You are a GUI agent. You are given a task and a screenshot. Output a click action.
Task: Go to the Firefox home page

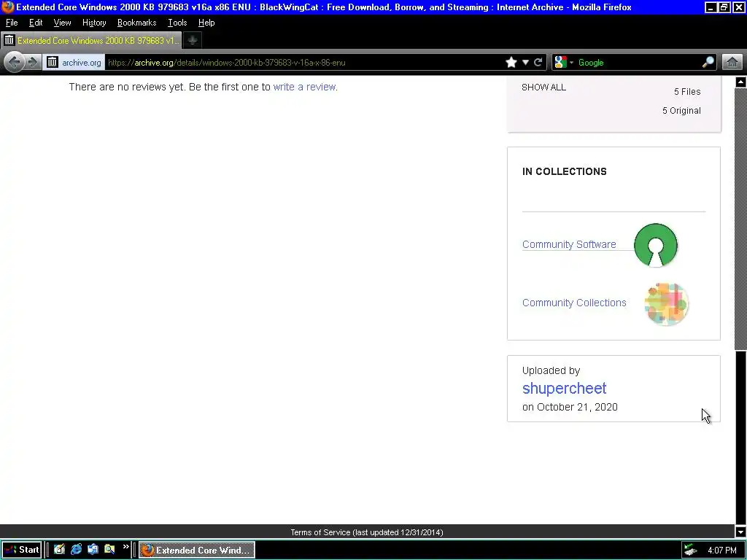tap(732, 63)
